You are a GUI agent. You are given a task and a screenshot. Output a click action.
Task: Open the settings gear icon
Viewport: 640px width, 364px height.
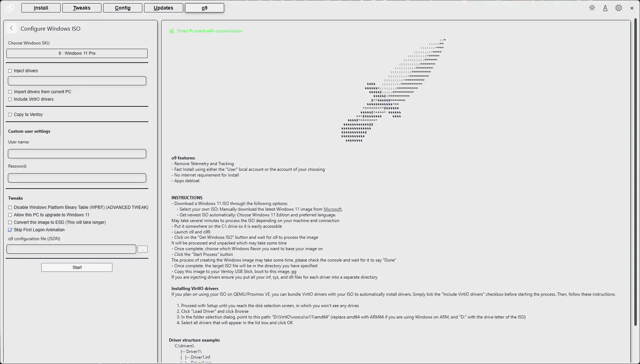point(619,8)
